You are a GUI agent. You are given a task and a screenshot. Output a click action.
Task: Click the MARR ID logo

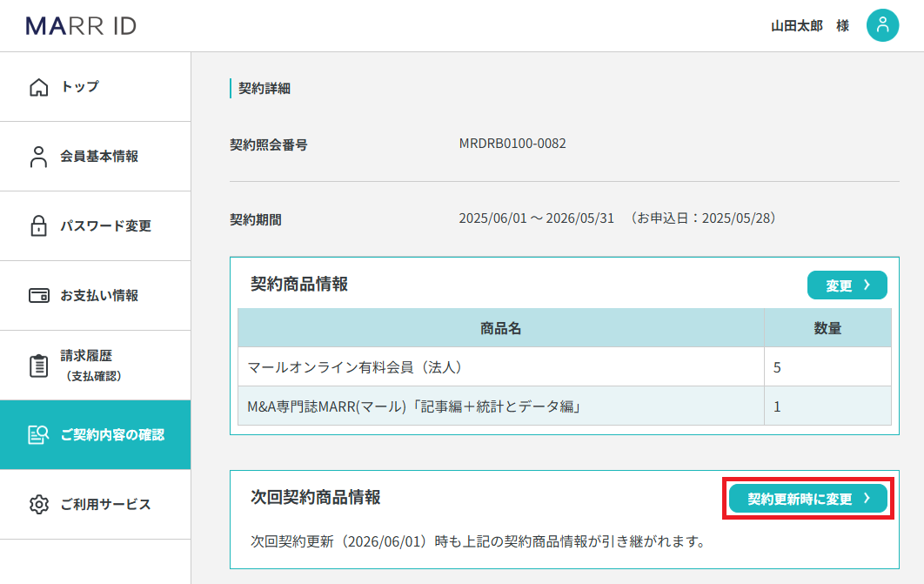point(81,26)
